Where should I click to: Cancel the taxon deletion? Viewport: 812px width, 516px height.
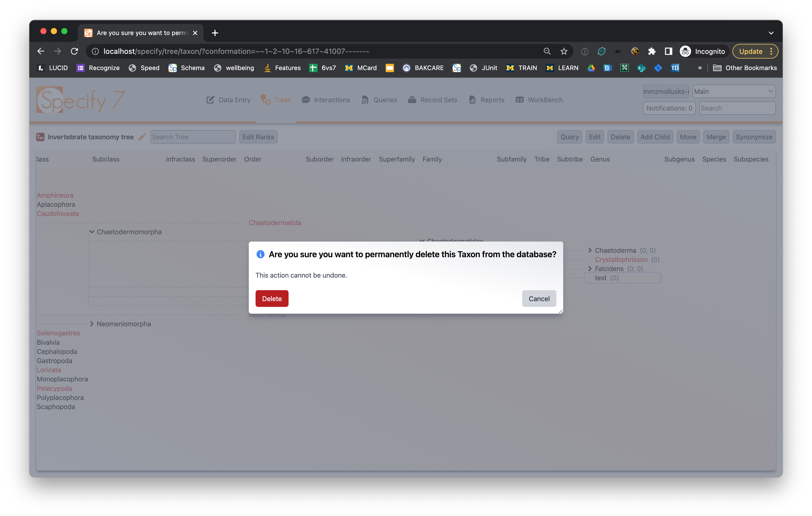pyautogui.click(x=539, y=299)
